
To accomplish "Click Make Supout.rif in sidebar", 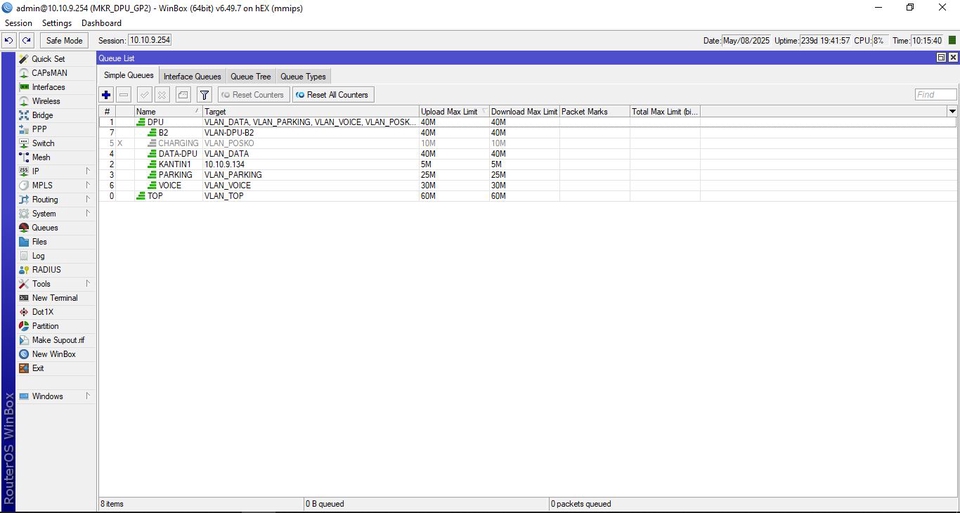I will pyautogui.click(x=56, y=340).
